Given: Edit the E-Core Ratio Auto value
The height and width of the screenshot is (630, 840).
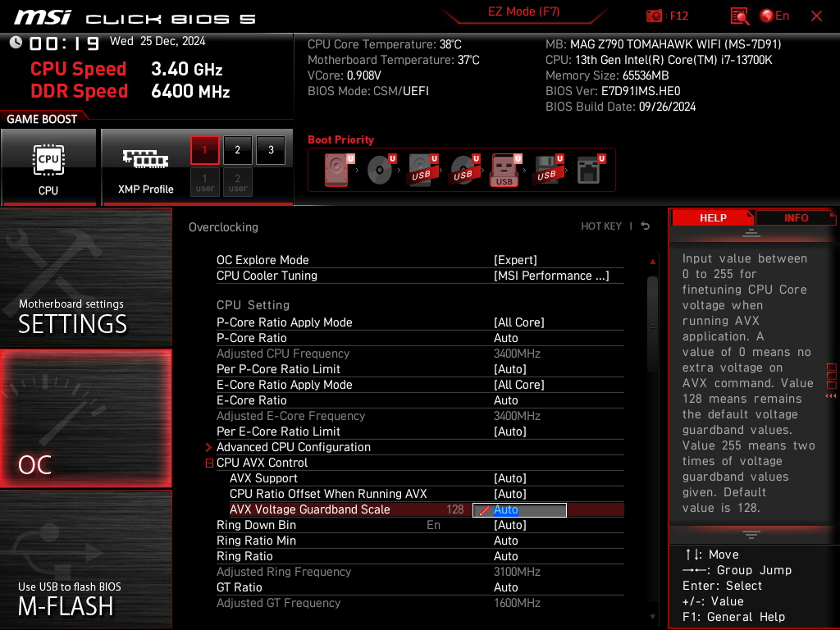Looking at the screenshot, I should (505, 400).
